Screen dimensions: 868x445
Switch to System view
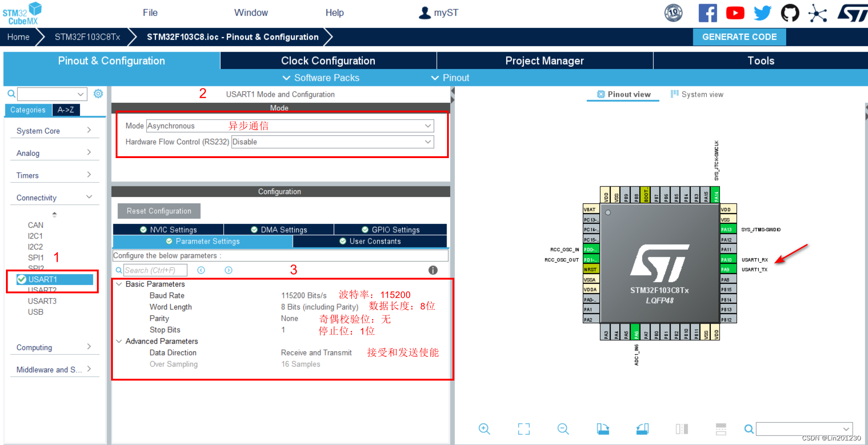pos(697,94)
